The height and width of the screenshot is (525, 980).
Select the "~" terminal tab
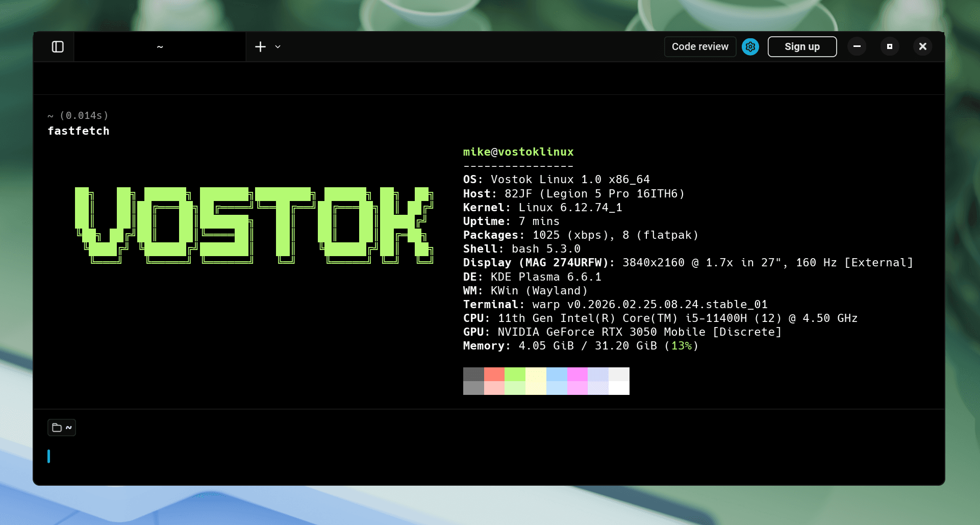pyautogui.click(x=160, y=46)
